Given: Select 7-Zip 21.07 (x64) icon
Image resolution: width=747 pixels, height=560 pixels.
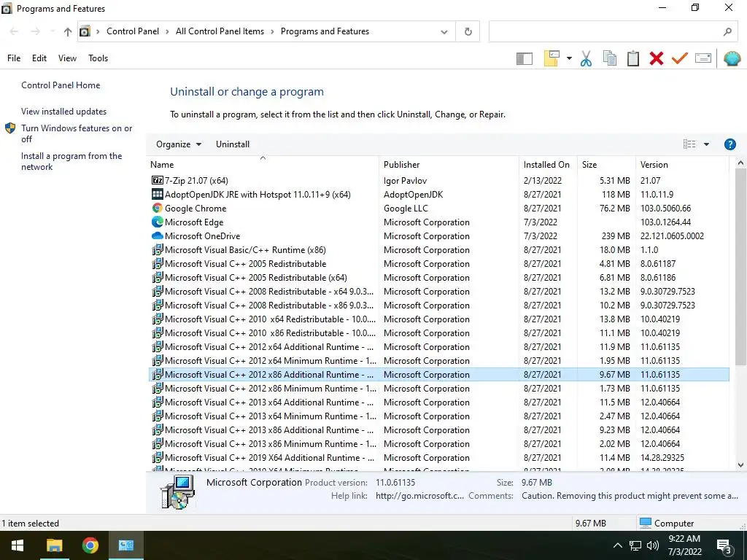Looking at the screenshot, I should click(x=158, y=181).
